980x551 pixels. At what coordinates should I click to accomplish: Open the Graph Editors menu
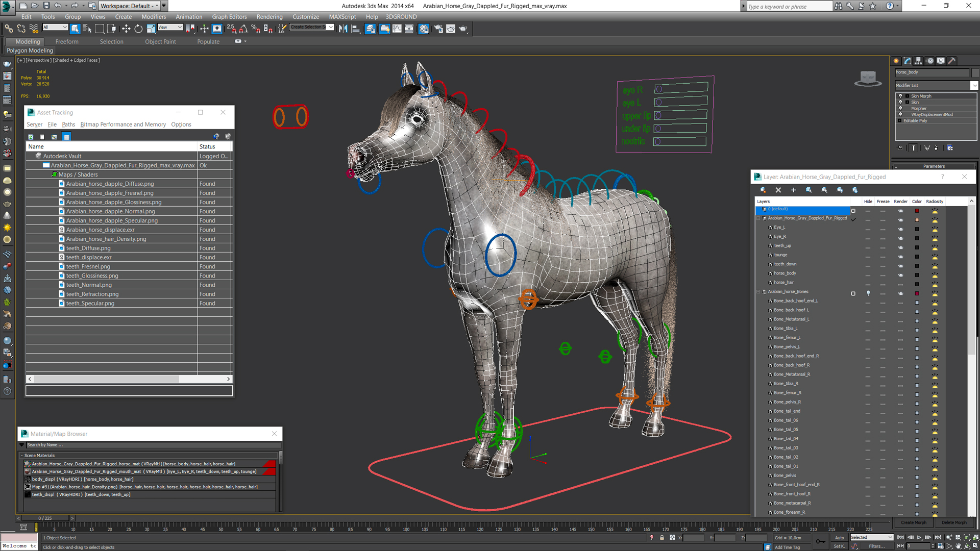(229, 17)
